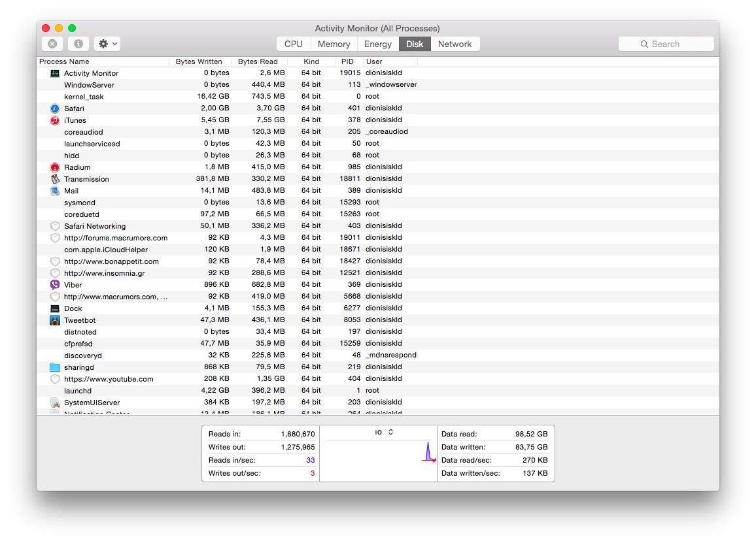Select the coreaudiod process name

(84, 132)
